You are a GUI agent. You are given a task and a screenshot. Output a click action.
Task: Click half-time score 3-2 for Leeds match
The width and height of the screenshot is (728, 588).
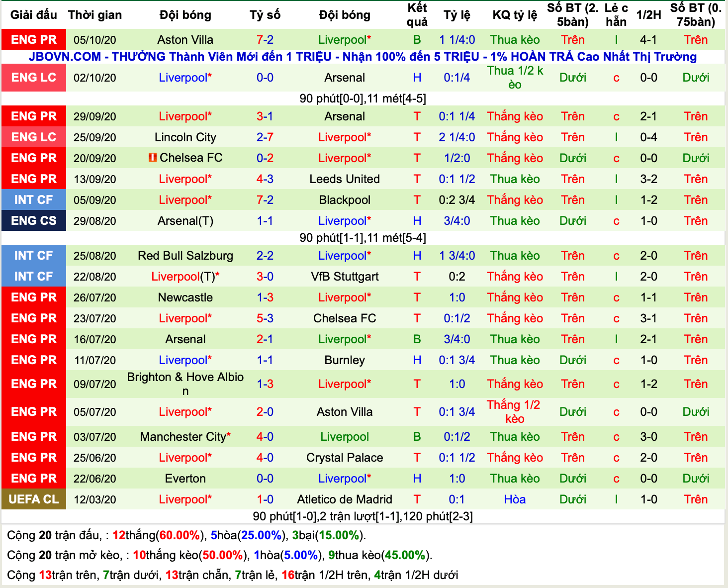tap(649, 179)
